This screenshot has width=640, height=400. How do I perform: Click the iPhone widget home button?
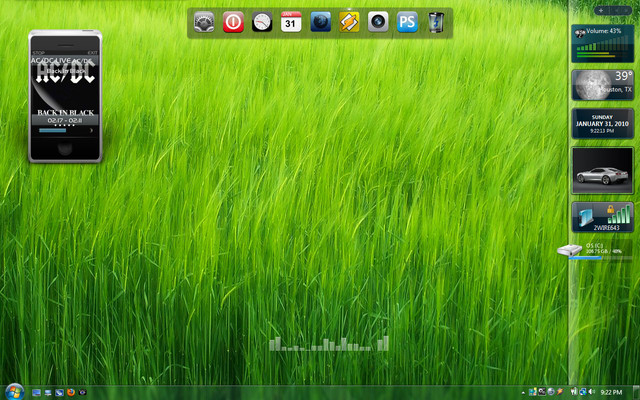(x=65, y=149)
